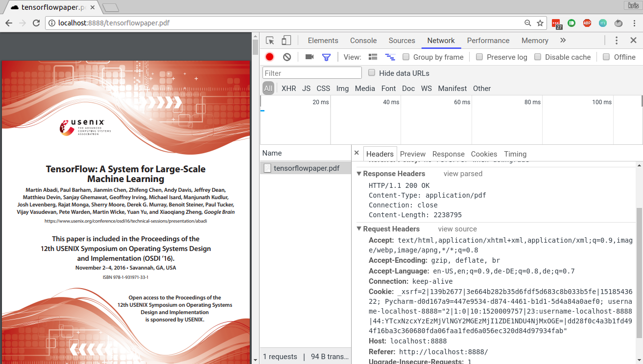643x364 pixels.
Task: Filter requests by Manifest type
Action: [x=452, y=89]
